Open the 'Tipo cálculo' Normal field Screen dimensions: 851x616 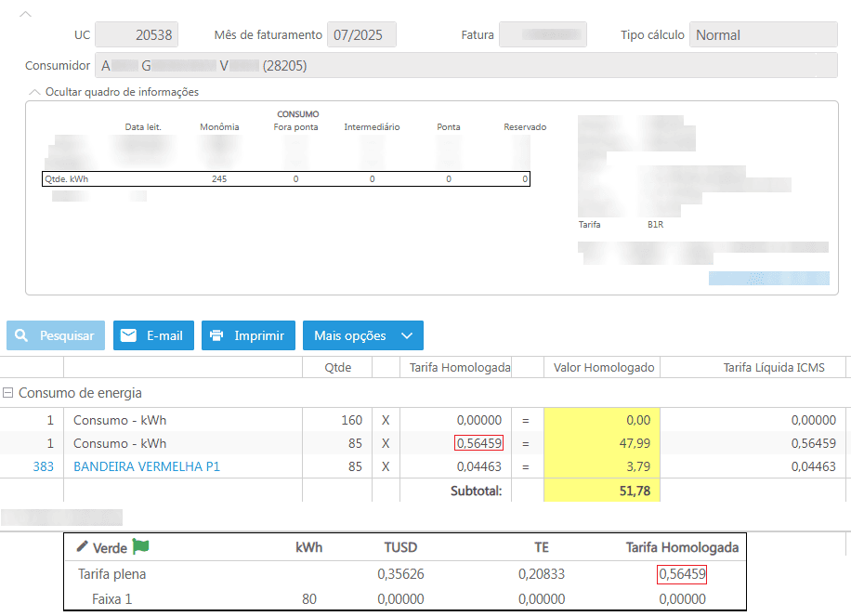pyautogui.click(x=763, y=34)
